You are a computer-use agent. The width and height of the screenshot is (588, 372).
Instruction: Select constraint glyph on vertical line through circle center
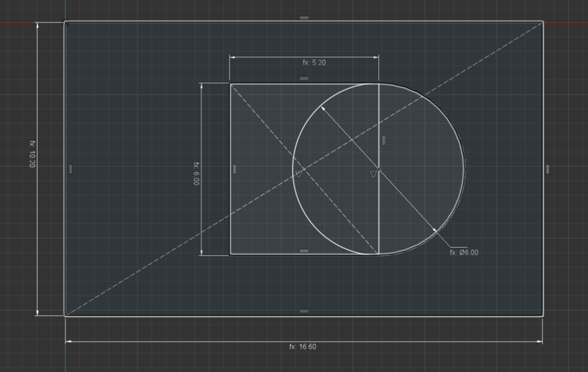[384, 141]
